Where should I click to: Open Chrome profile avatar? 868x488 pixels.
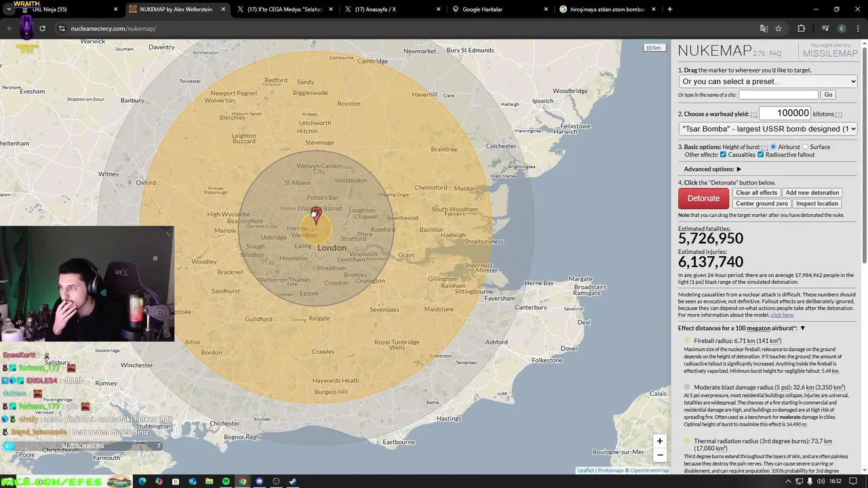[x=842, y=28]
